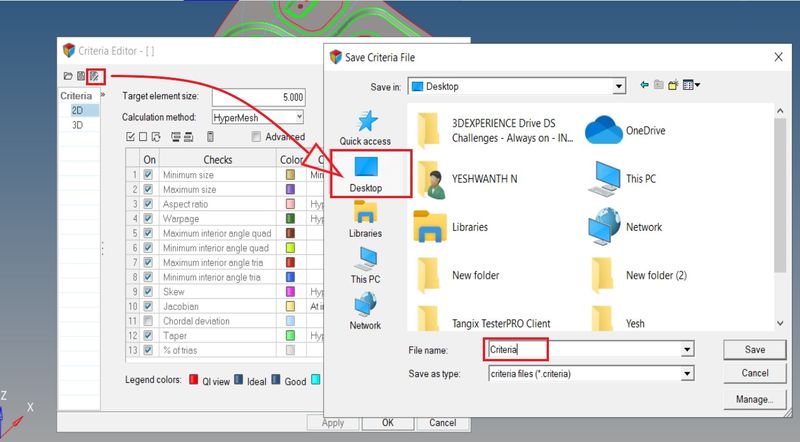800x442 pixels.
Task: Select This PC in the places bar
Action: coord(365,265)
